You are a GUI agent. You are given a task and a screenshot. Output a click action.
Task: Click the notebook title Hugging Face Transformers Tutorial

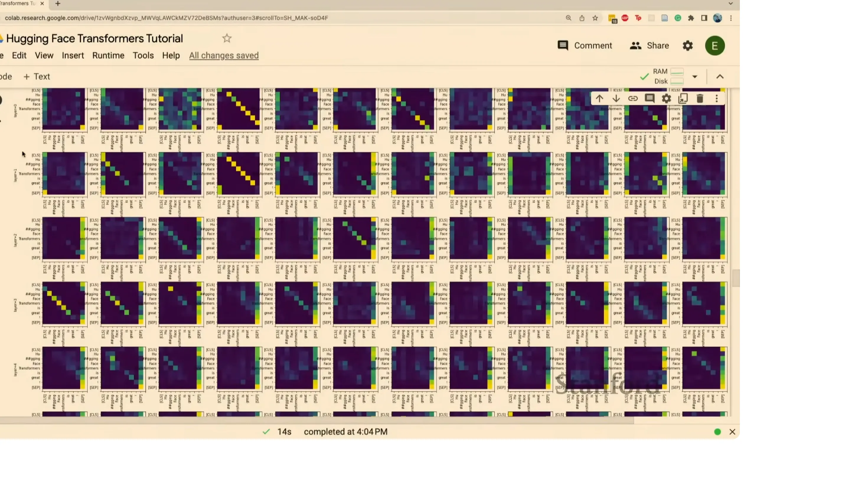tap(94, 38)
